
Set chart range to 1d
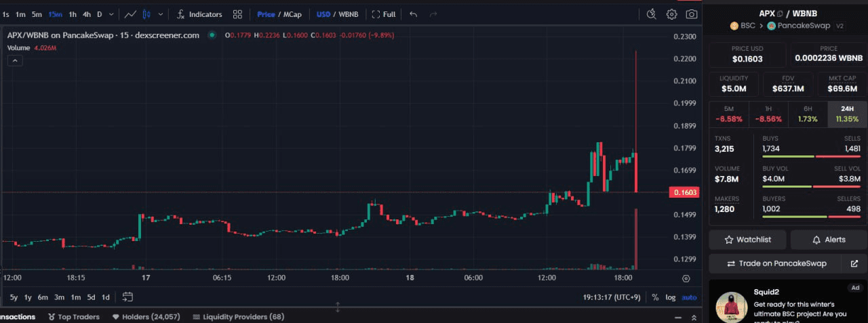106,297
